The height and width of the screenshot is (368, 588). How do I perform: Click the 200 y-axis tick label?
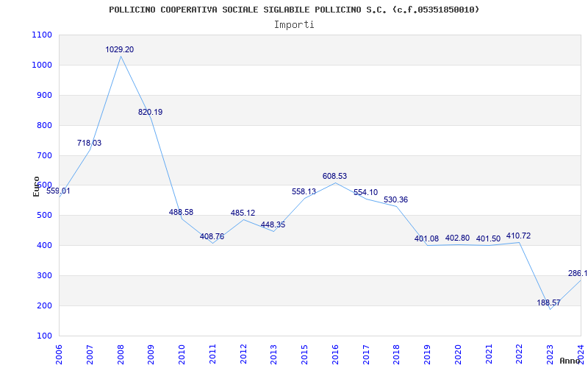(x=46, y=305)
